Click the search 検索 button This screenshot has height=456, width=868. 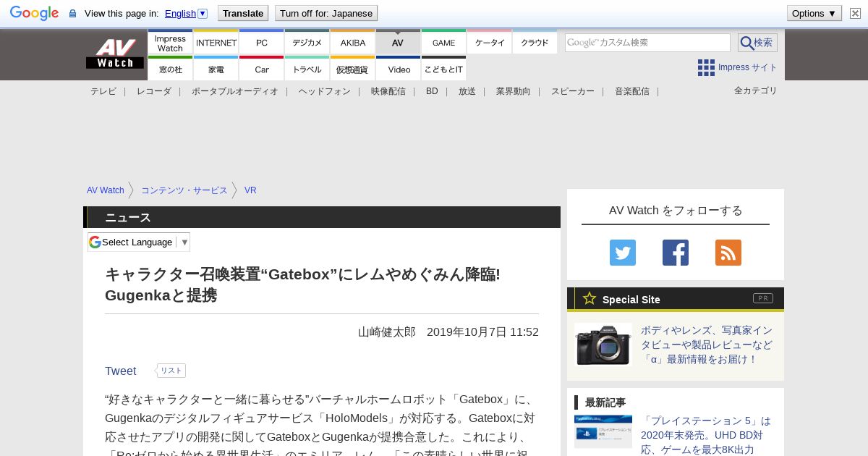pos(757,43)
